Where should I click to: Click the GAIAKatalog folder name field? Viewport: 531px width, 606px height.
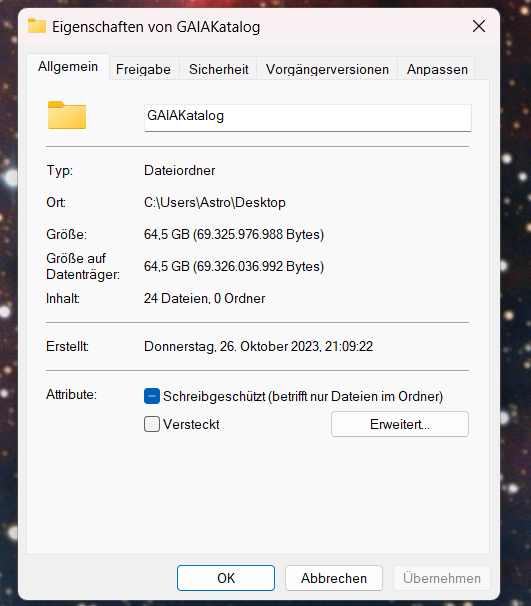[308, 117]
